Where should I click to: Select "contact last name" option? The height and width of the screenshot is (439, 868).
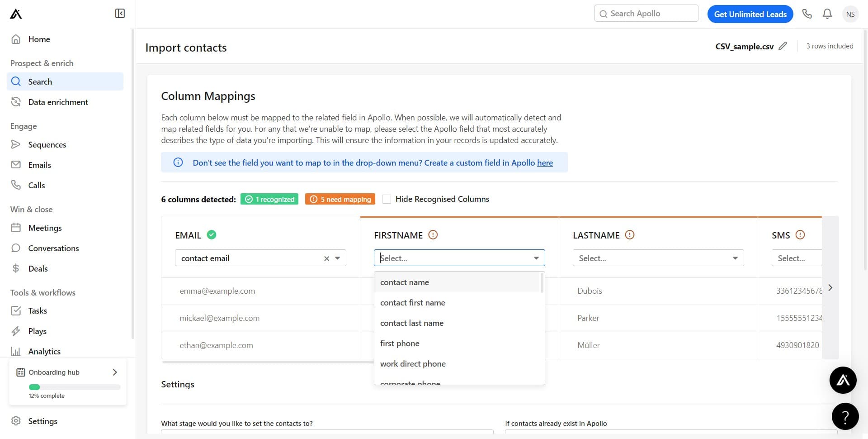coord(411,323)
